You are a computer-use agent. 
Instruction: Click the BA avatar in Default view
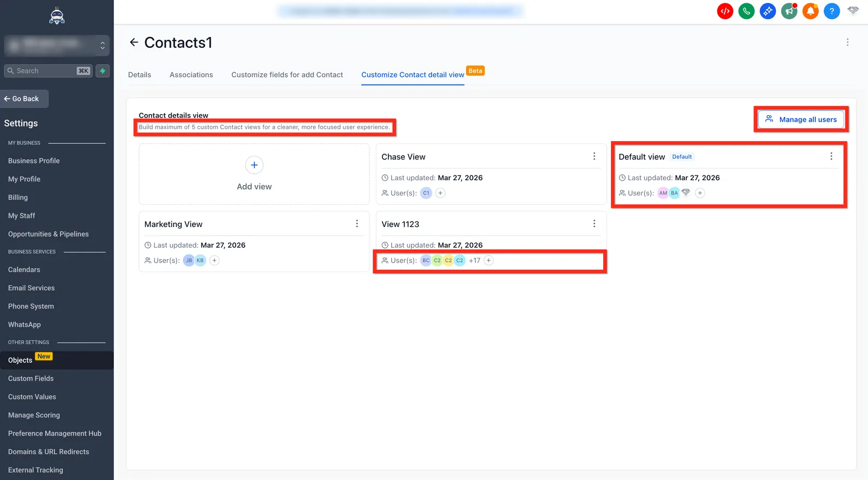click(x=674, y=193)
